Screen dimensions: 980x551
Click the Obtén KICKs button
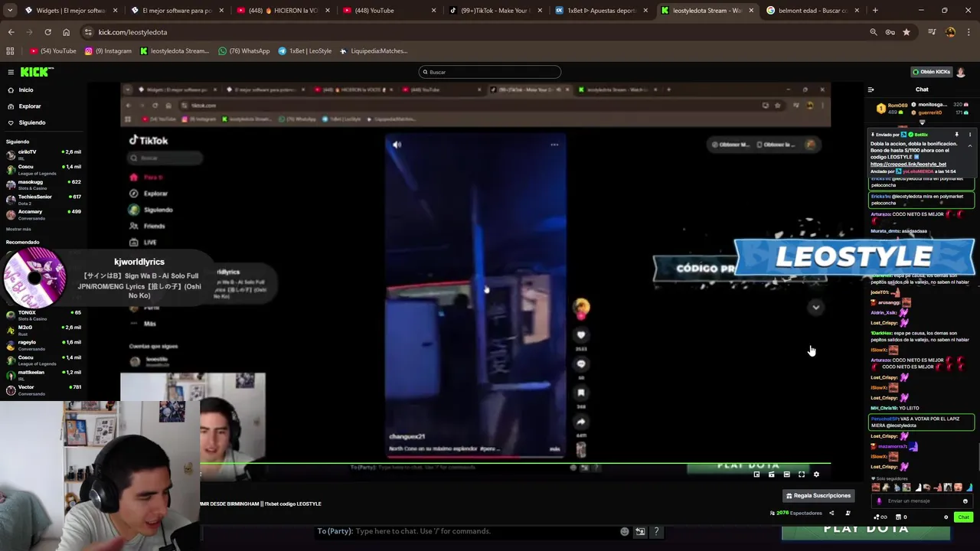pos(931,72)
